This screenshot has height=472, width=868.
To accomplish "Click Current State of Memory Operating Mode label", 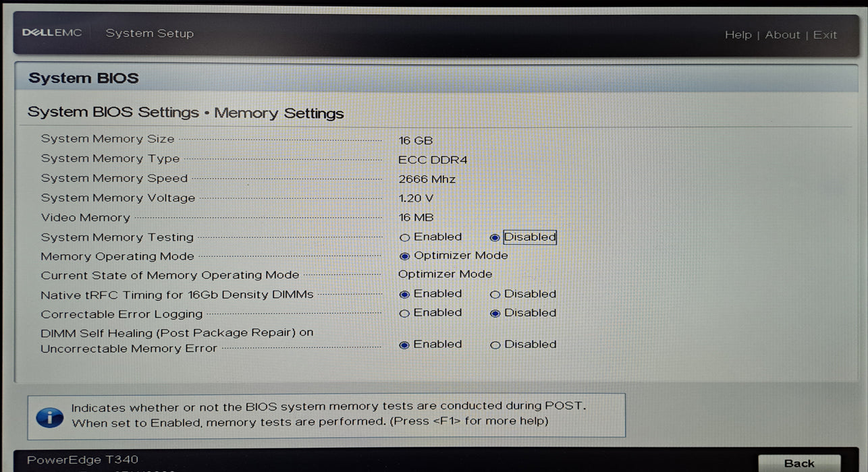I will point(169,275).
